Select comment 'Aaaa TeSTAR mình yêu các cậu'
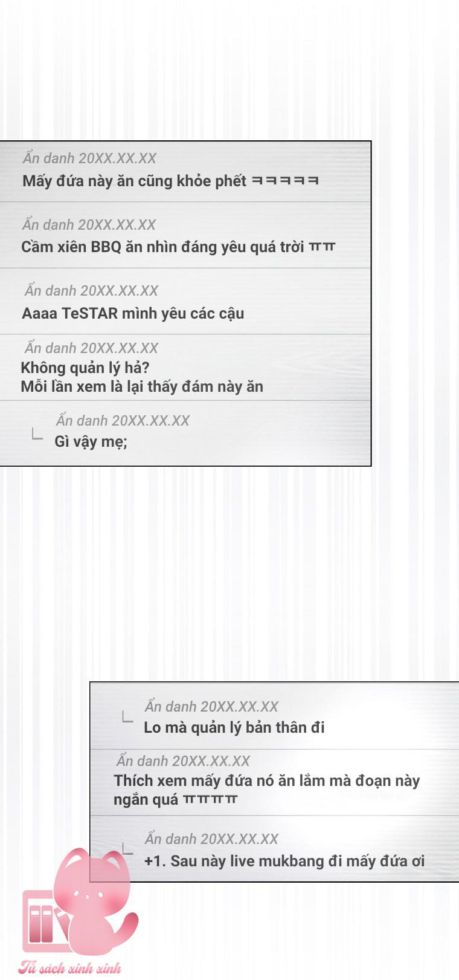 [133, 313]
